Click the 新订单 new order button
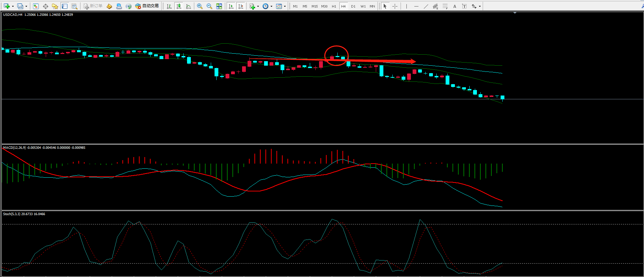The height and width of the screenshot is (277, 644). tap(93, 6)
